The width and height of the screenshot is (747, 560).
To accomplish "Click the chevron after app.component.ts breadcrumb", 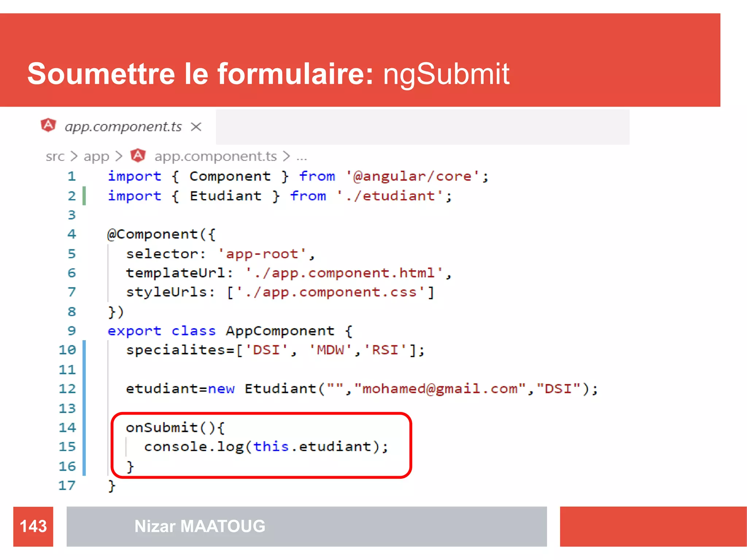I will 287,156.
